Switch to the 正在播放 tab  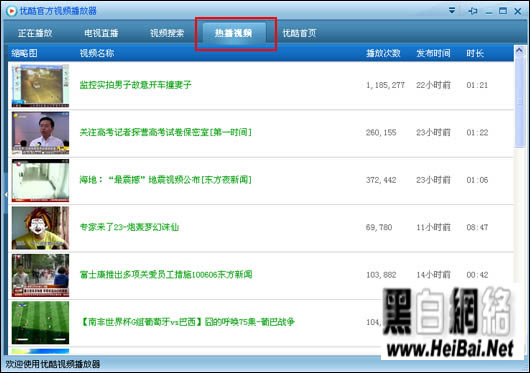pyautogui.click(x=35, y=33)
